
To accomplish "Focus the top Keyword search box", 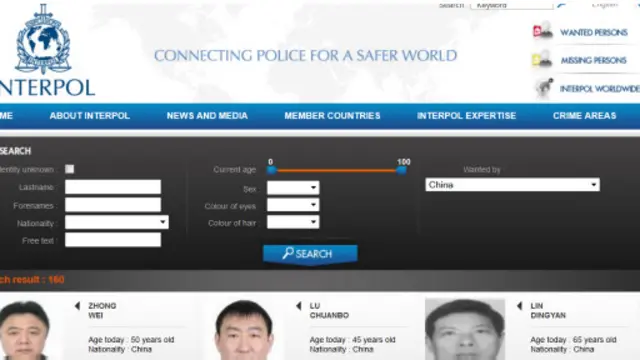I will point(511,5).
